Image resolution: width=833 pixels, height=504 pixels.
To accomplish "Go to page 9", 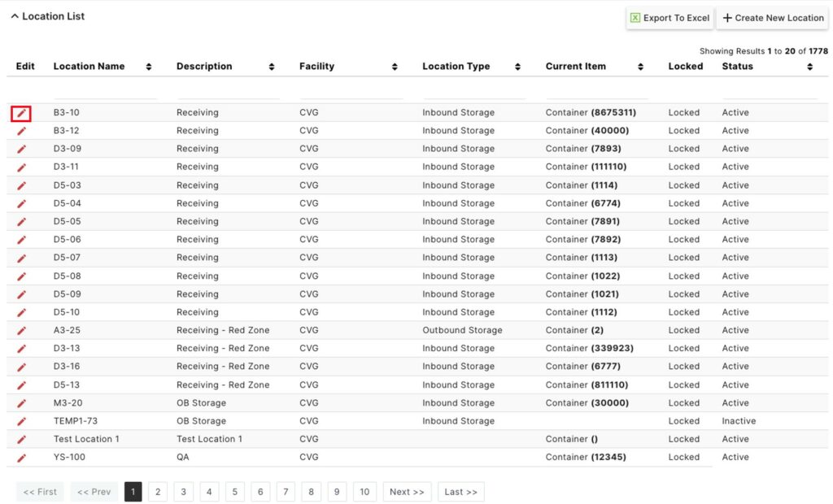I will [x=337, y=492].
